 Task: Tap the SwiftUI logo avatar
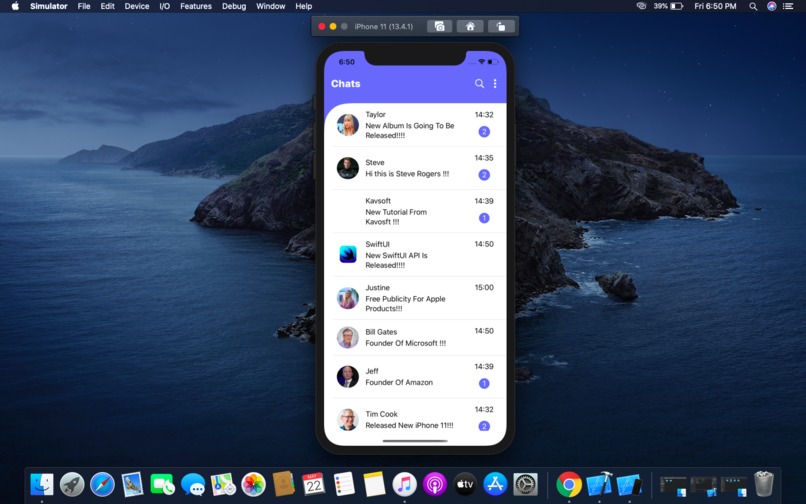347,255
